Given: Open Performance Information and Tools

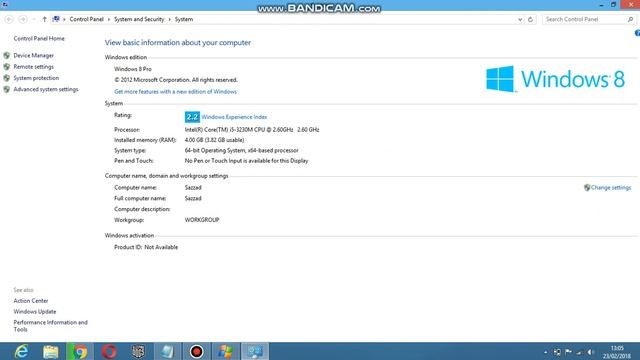Looking at the screenshot, I should pos(51,326).
